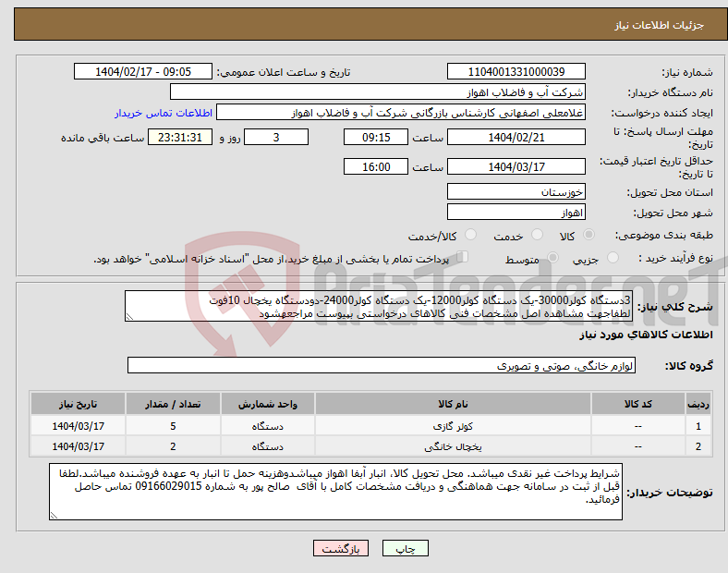Click the requester field غلامعلی اصفهانی
The image size is (728, 573).
(x=401, y=113)
